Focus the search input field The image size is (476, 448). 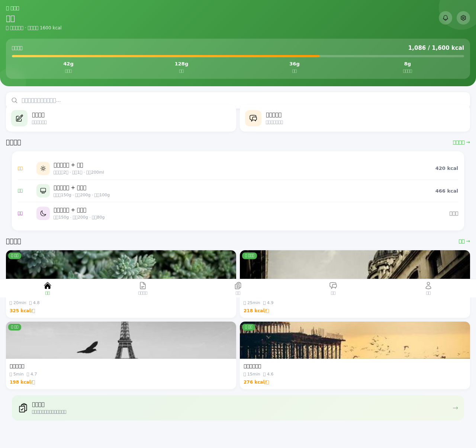[x=238, y=100]
